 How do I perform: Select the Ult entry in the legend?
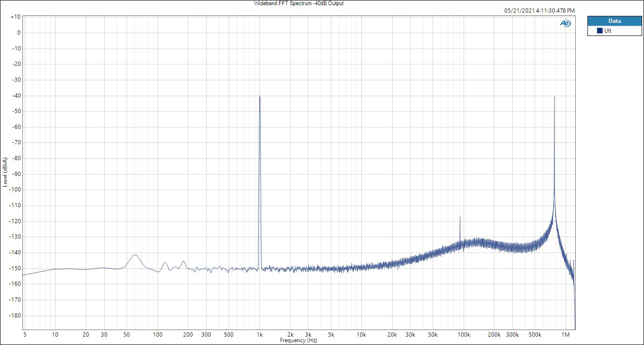pos(608,31)
